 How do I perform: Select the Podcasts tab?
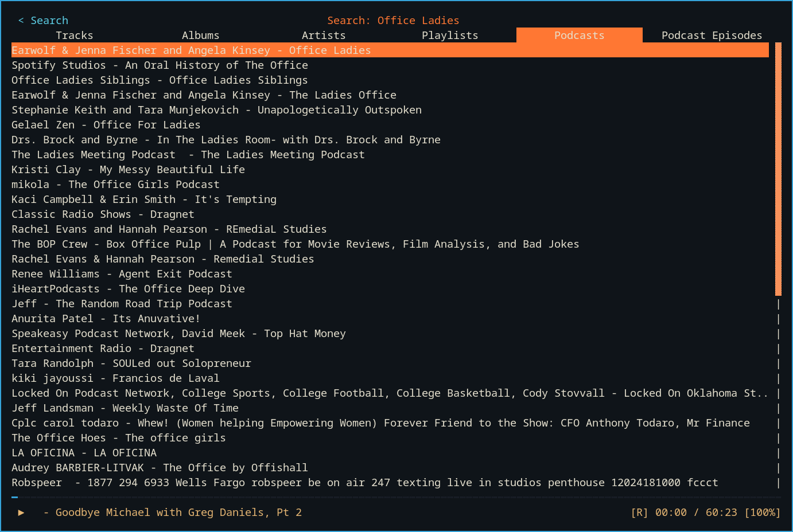coord(579,35)
